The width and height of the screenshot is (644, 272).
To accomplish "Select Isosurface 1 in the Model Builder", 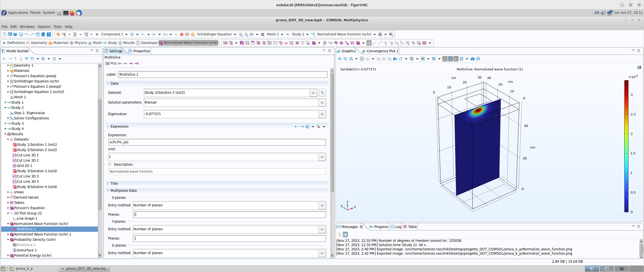I will pos(27,250).
